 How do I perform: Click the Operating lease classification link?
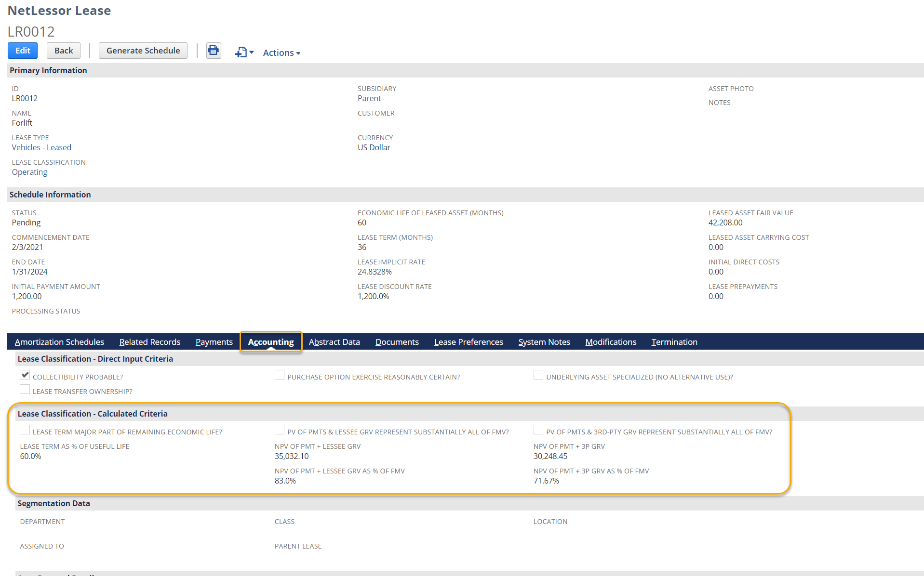pyautogui.click(x=29, y=172)
